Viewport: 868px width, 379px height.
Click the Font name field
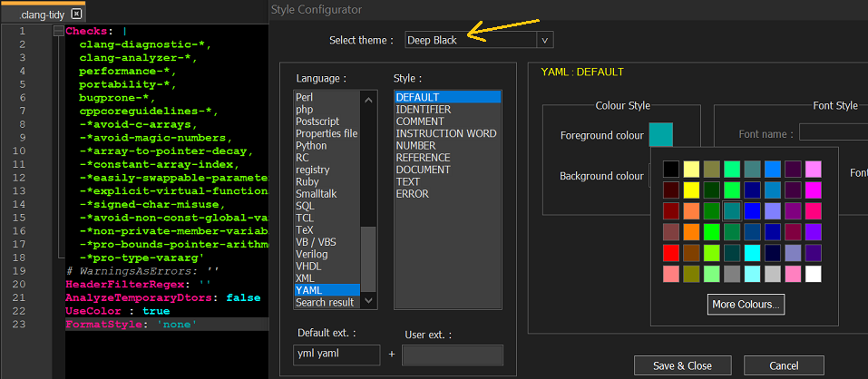[834, 131]
